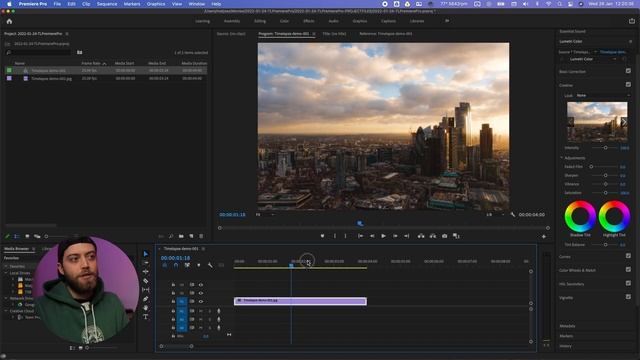Open the Graphics menu
The width and height of the screenshot is (640, 360).
tap(156, 4)
